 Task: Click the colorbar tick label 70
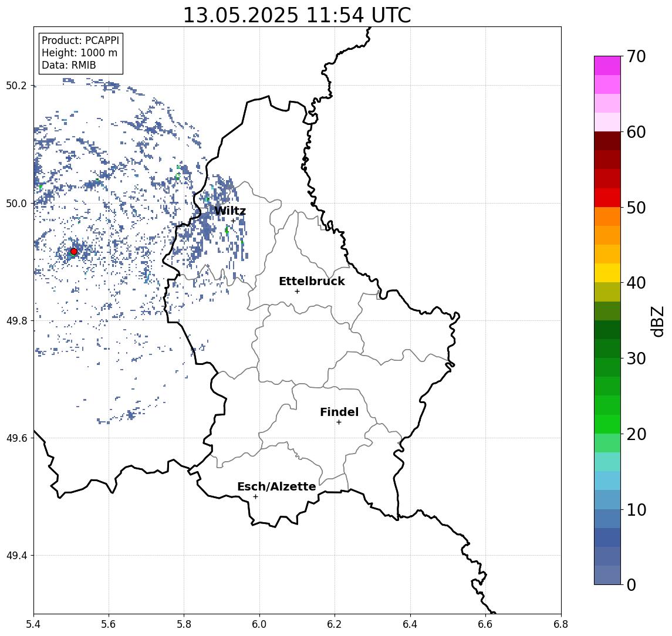[x=636, y=56]
